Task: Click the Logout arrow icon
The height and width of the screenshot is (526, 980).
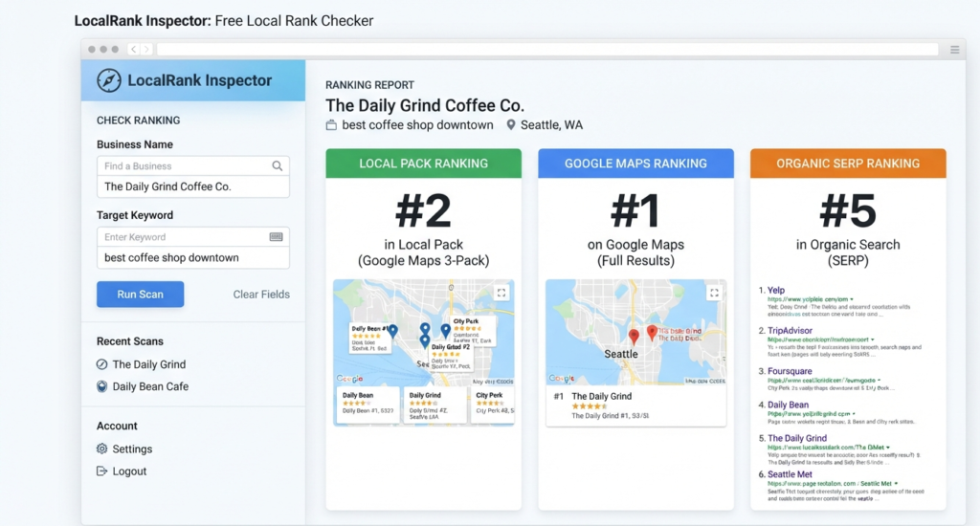Action: pyautogui.click(x=101, y=471)
